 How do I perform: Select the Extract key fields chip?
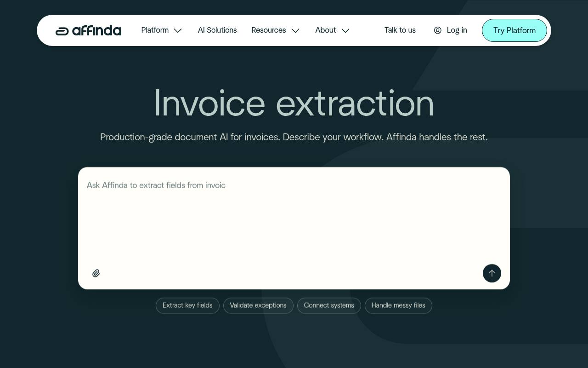(x=187, y=305)
